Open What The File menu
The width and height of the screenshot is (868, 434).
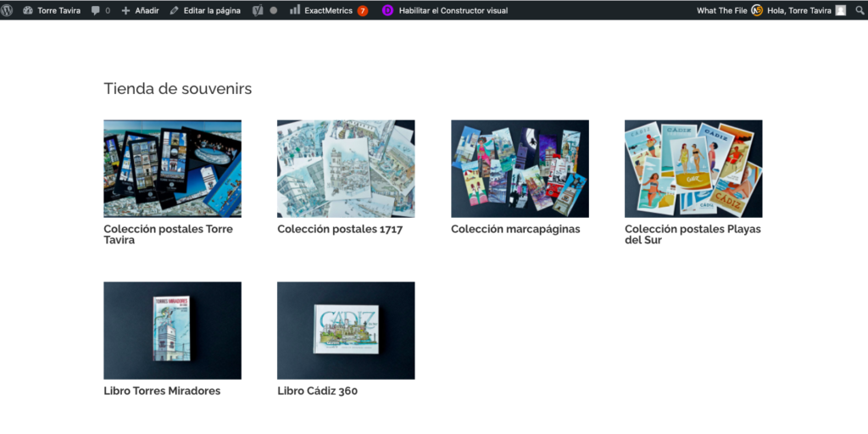[721, 10]
